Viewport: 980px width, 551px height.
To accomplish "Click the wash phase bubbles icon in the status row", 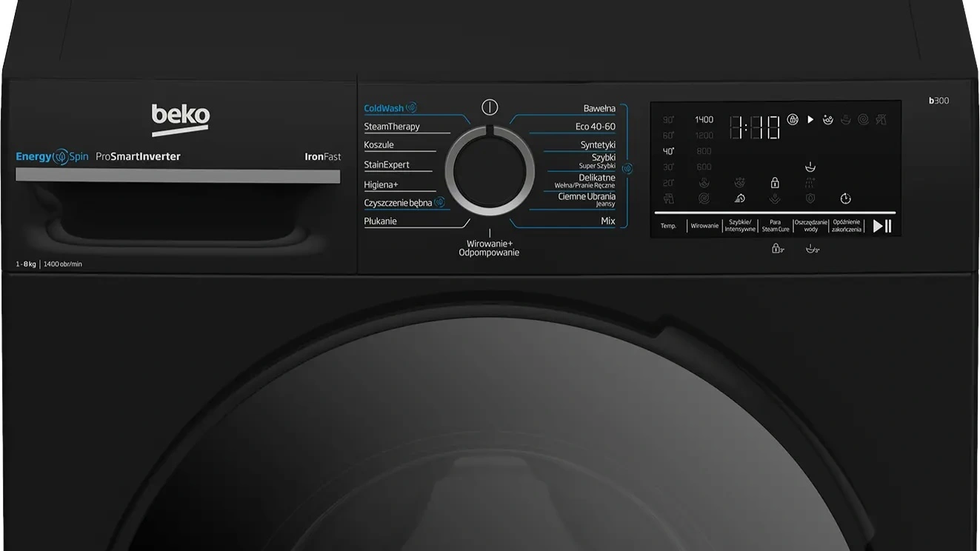I will coord(828,119).
